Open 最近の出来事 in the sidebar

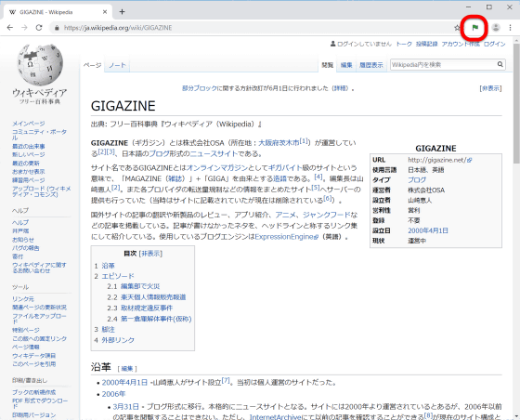coord(29,146)
